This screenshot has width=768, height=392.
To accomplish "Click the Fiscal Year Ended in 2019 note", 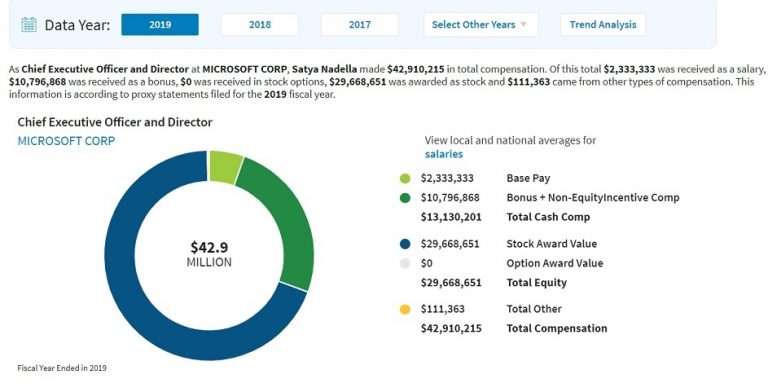I will (62, 368).
